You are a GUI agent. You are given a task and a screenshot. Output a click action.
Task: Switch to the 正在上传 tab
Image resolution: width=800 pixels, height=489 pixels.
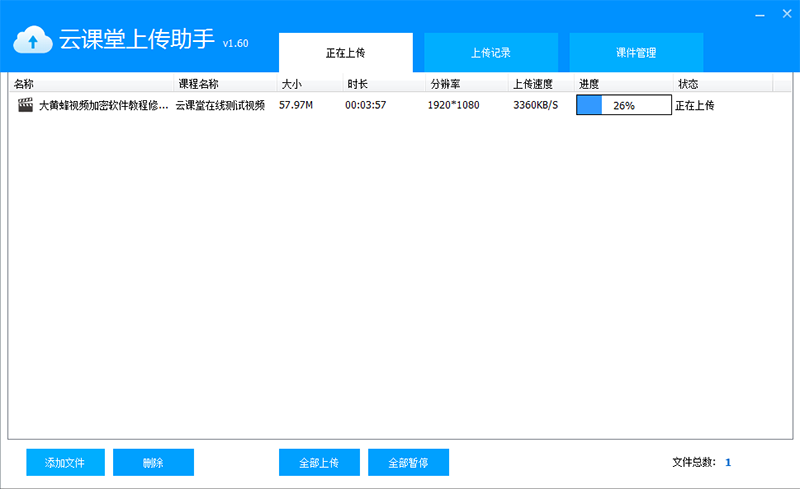(x=345, y=53)
